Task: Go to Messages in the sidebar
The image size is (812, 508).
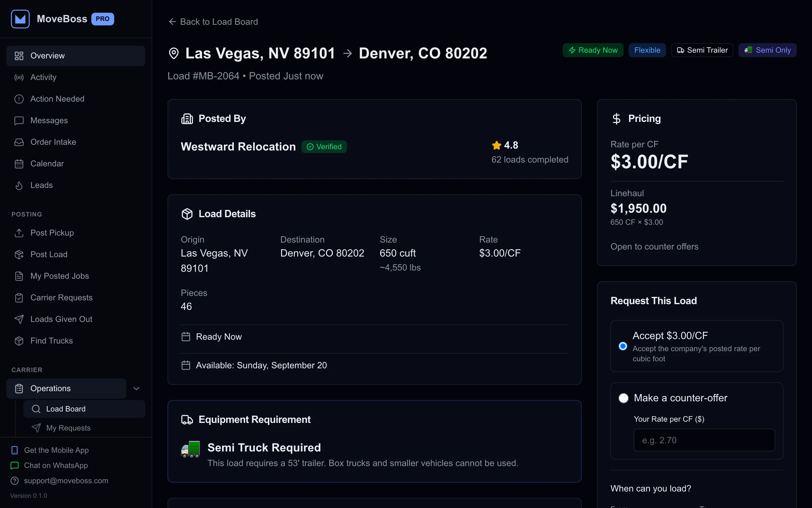Action: (x=76, y=121)
